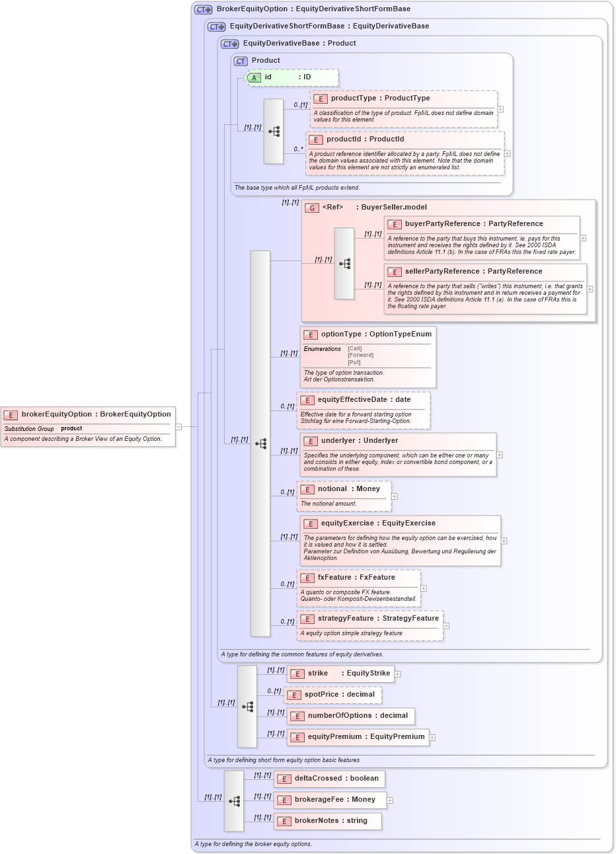Expand the notional Money element
Viewport: 616px width, 854px height.
[395, 496]
